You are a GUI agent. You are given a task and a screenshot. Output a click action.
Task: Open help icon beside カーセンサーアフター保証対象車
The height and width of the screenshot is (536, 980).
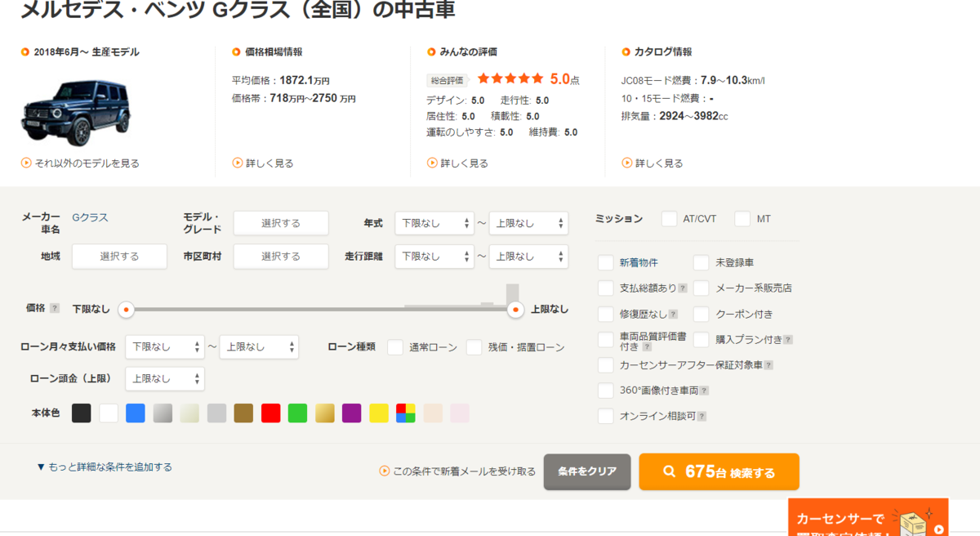tap(768, 365)
